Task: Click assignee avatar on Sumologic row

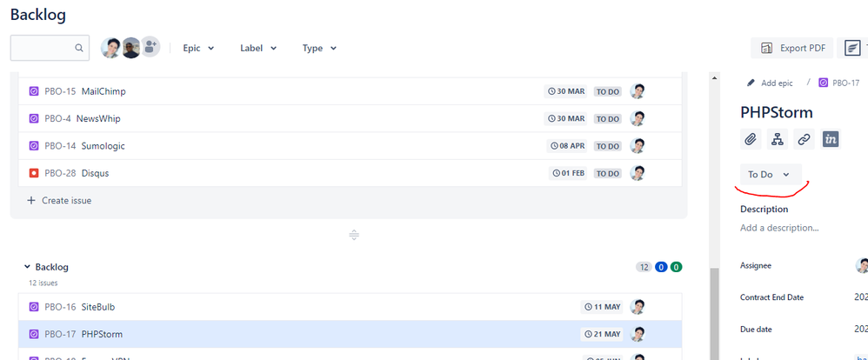Action: (x=638, y=146)
